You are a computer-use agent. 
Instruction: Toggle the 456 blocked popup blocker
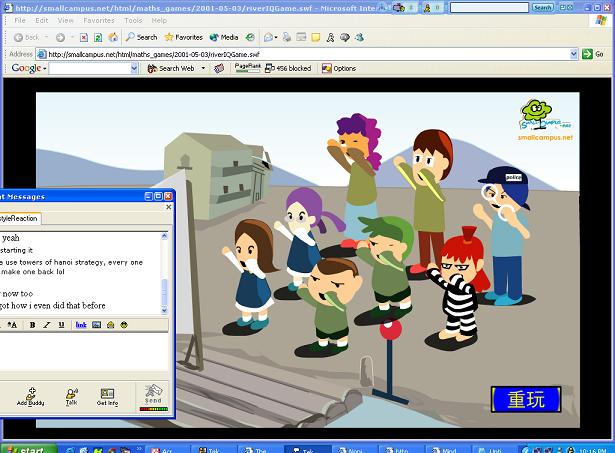point(286,69)
